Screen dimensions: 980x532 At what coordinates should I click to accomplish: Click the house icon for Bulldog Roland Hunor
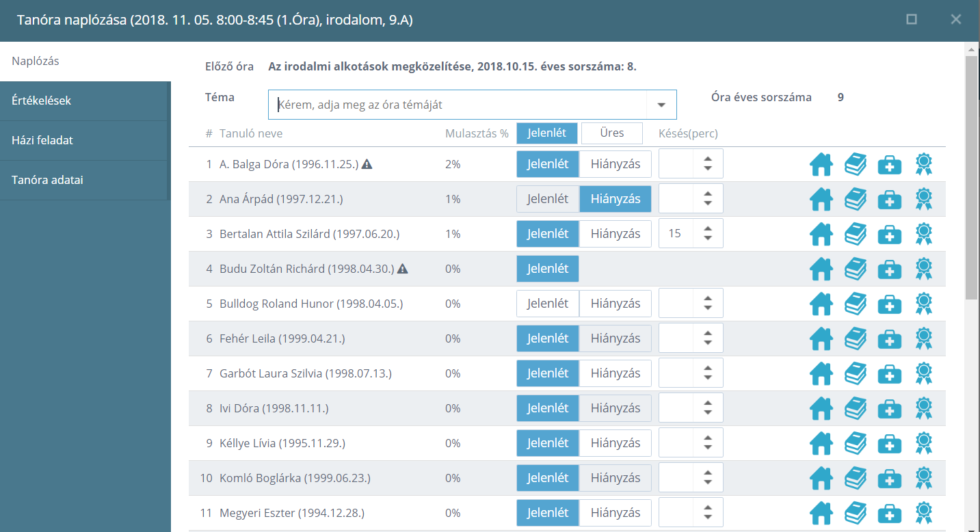pyautogui.click(x=821, y=304)
